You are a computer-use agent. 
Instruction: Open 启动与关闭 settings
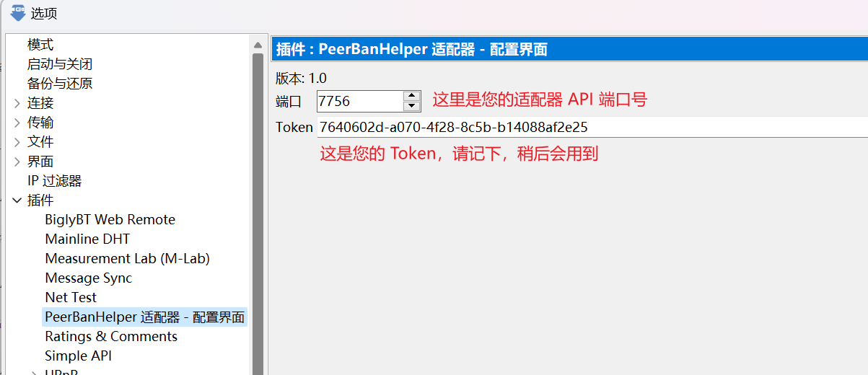pyautogui.click(x=60, y=64)
